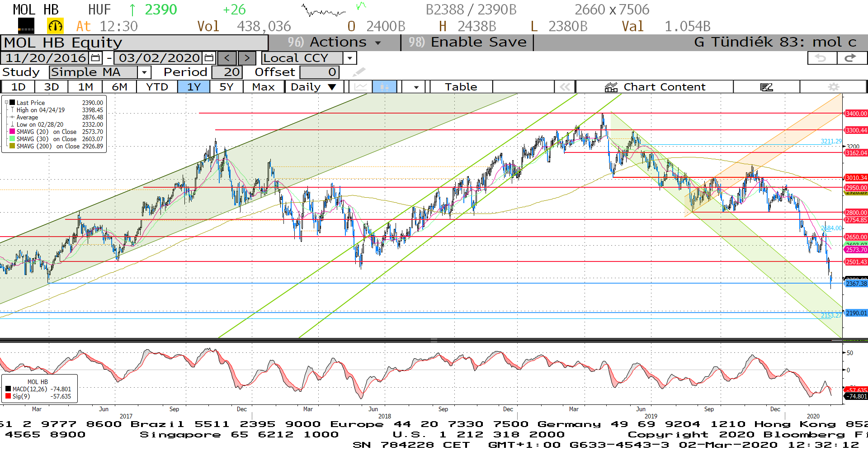The image size is (868, 470).
Task: Click the pencil edit study icon
Action: [x=359, y=72]
